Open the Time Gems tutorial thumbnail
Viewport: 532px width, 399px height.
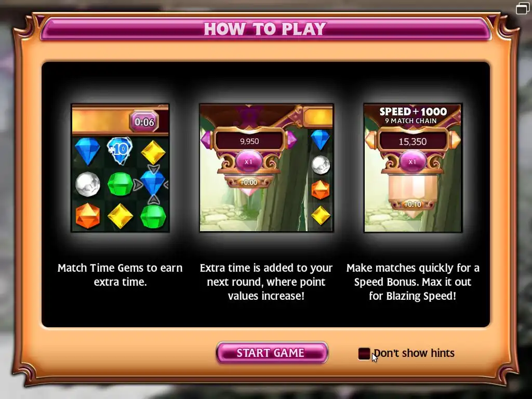[x=120, y=168]
